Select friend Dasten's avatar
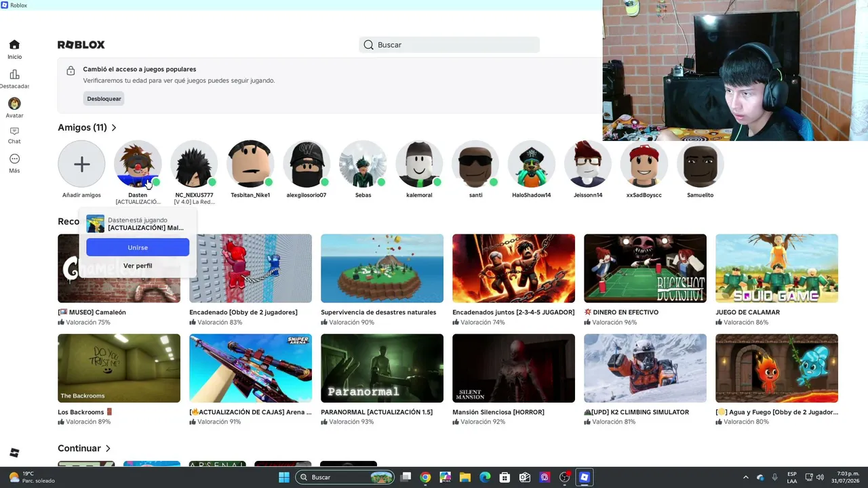Viewport: 868px width, 488px height. pos(138,164)
